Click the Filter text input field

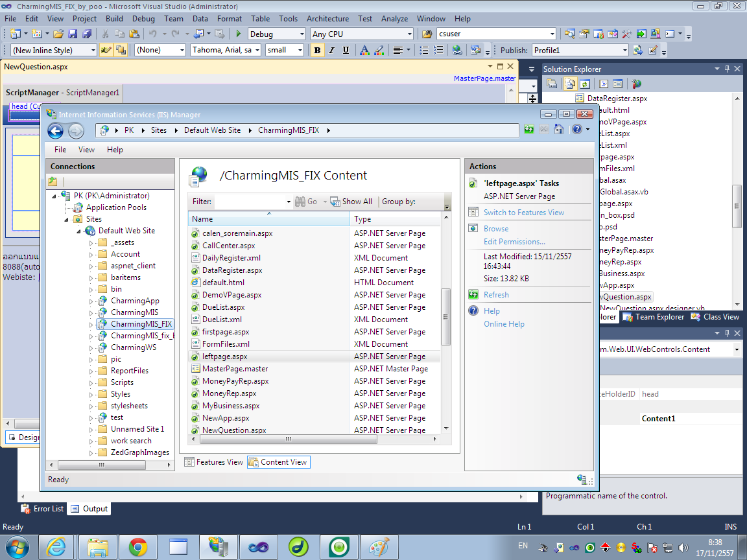click(250, 202)
